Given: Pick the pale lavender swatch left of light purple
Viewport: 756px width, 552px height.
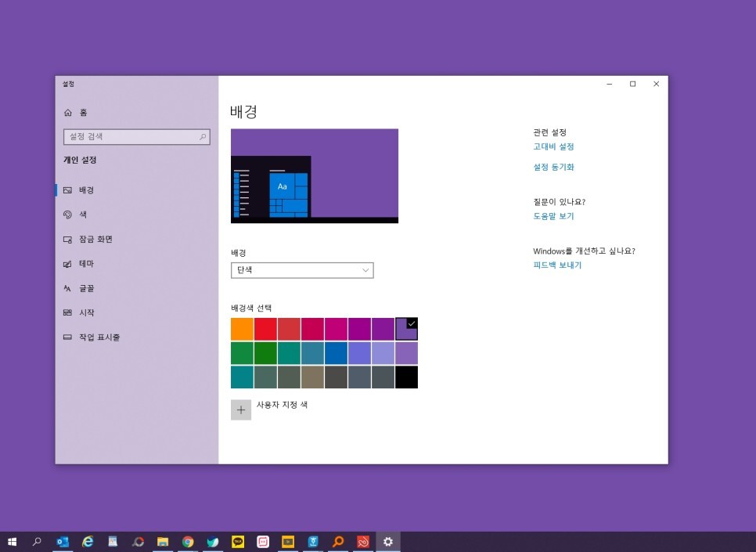Looking at the screenshot, I should 383,353.
